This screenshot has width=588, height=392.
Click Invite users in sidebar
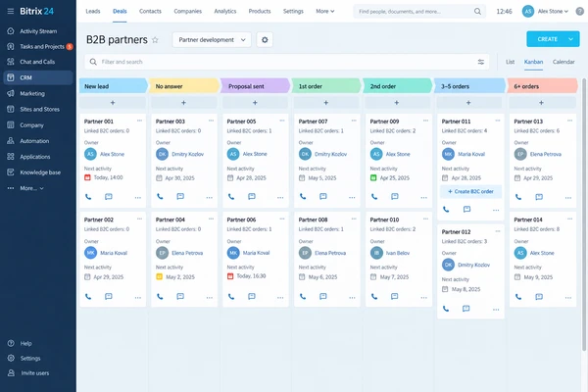click(34, 373)
